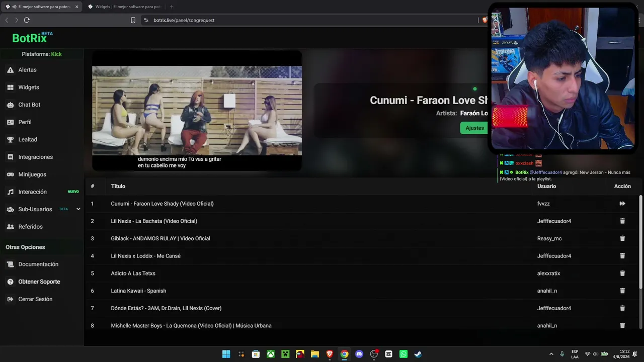Open the Alertas section icon
Image resolution: width=644 pixels, height=362 pixels.
(10, 70)
